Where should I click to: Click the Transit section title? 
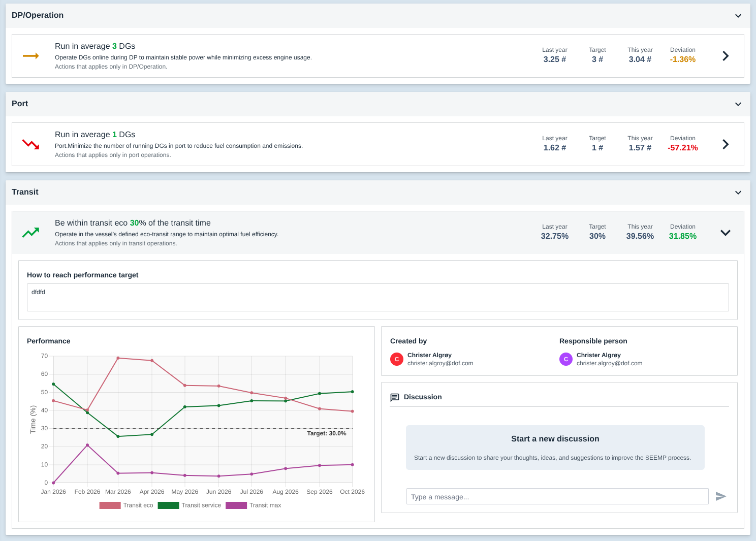tap(25, 192)
